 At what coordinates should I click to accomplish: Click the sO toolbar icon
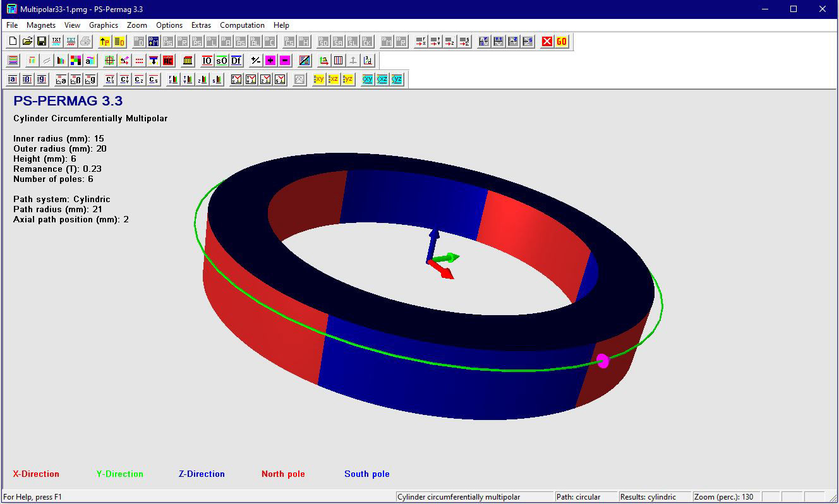(222, 61)
